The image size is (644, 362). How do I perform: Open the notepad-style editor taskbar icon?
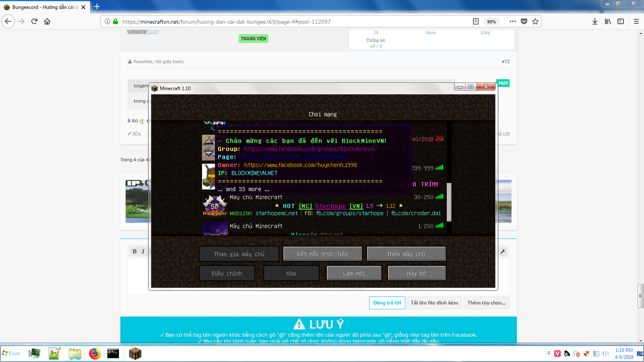click(54, 354)
